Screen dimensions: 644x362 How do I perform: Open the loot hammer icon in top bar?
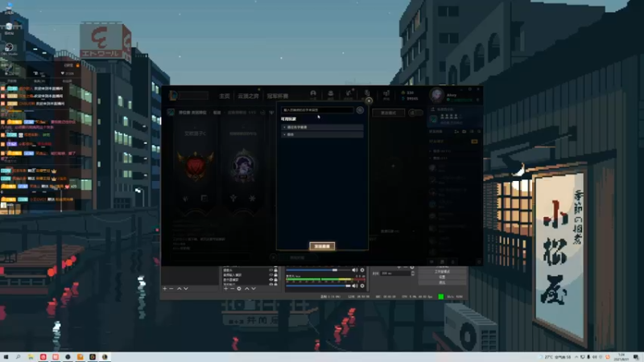pyautogui.click(x=349, y=94)
